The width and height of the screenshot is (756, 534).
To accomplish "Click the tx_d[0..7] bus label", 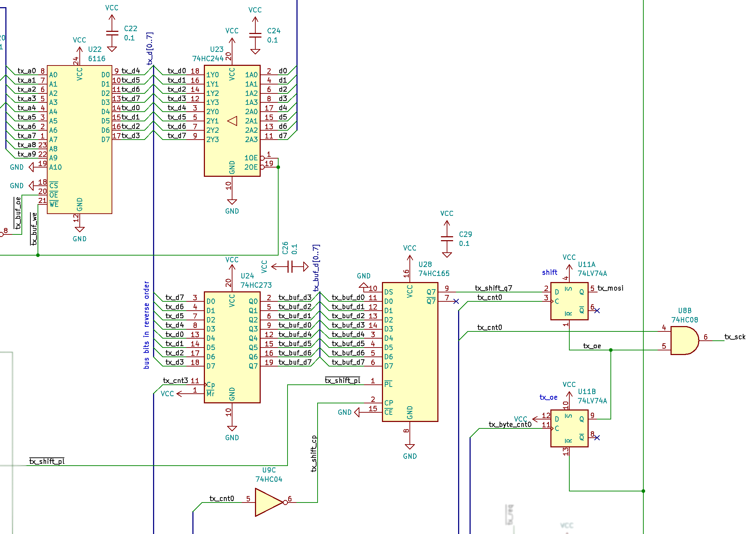I will click(150, 49).
